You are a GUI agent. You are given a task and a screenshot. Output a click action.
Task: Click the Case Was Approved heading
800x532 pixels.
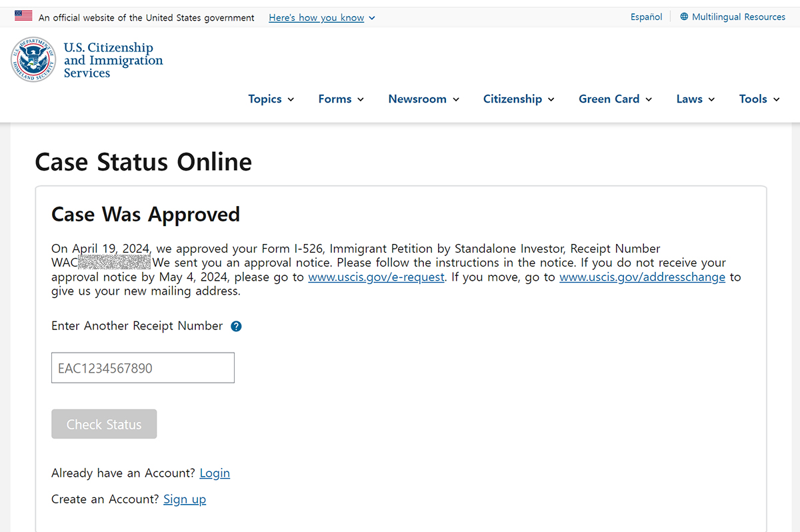[145, 215]
